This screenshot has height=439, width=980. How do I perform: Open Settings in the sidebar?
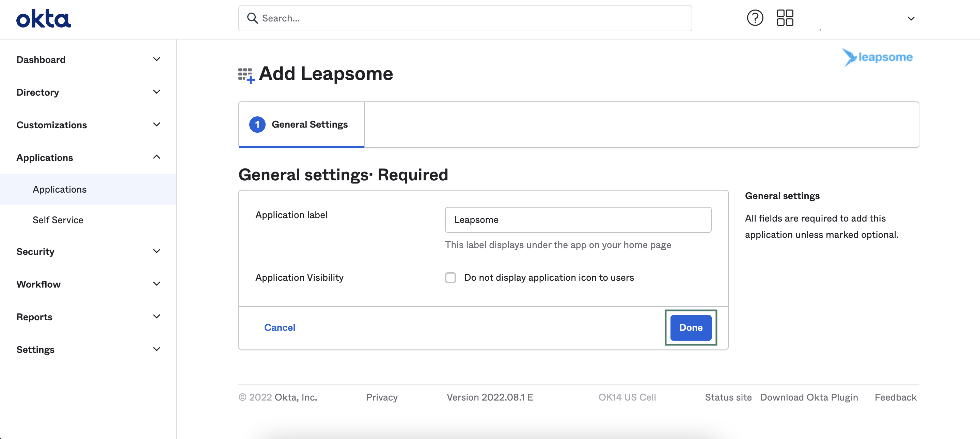pyautogui.click(x=35, y=350)
